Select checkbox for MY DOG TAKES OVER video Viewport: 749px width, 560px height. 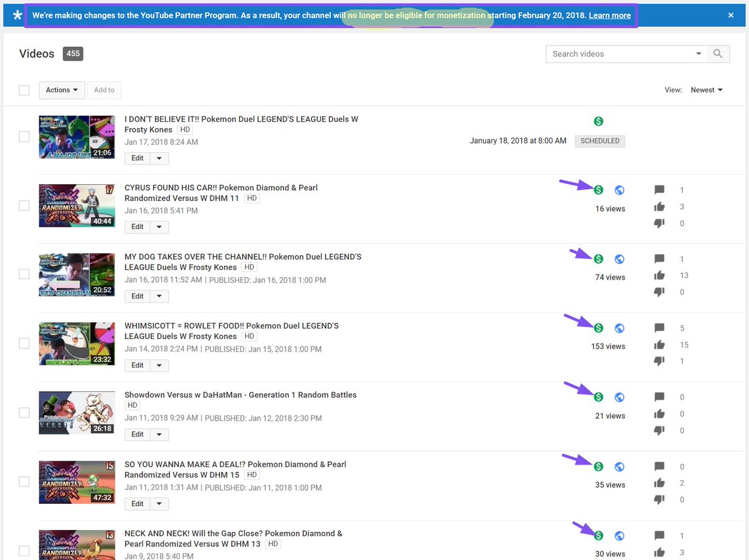(24, 274)
